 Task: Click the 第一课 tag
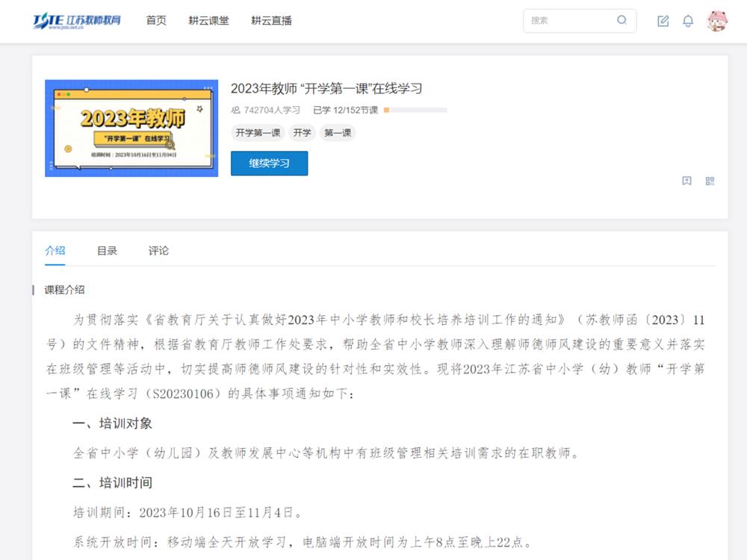[x=338, y=133]
